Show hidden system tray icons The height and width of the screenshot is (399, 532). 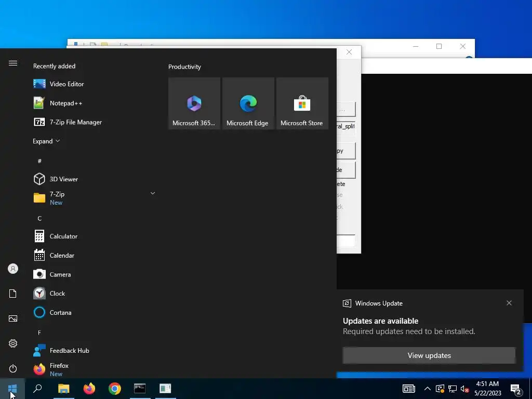click(428, 389)
